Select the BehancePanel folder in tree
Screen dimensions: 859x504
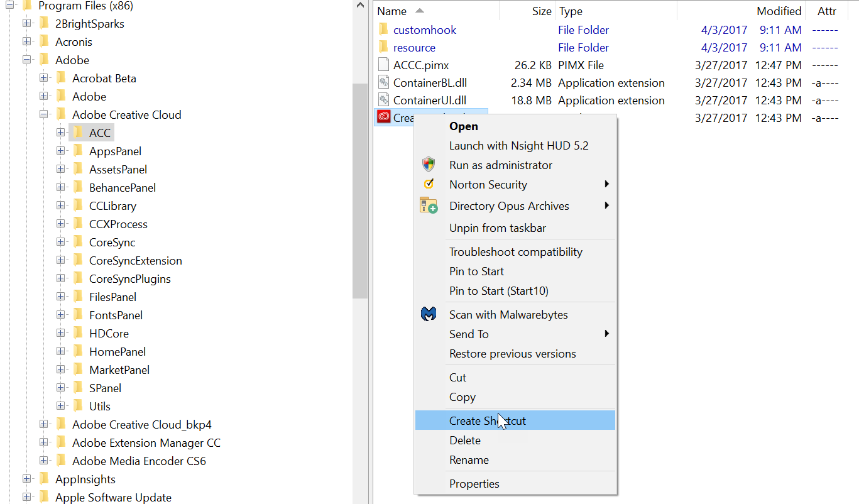123,187
